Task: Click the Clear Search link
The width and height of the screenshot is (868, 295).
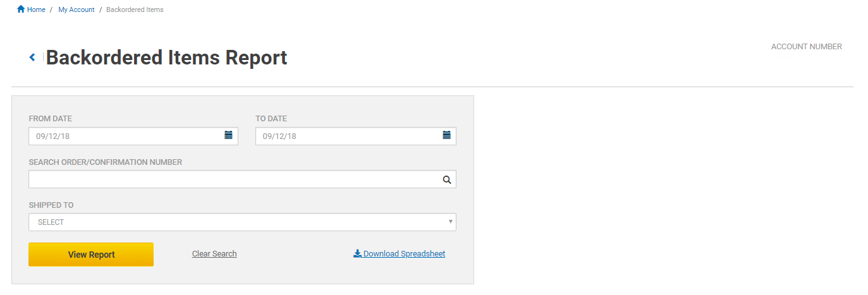Action: tap(214, 254)
